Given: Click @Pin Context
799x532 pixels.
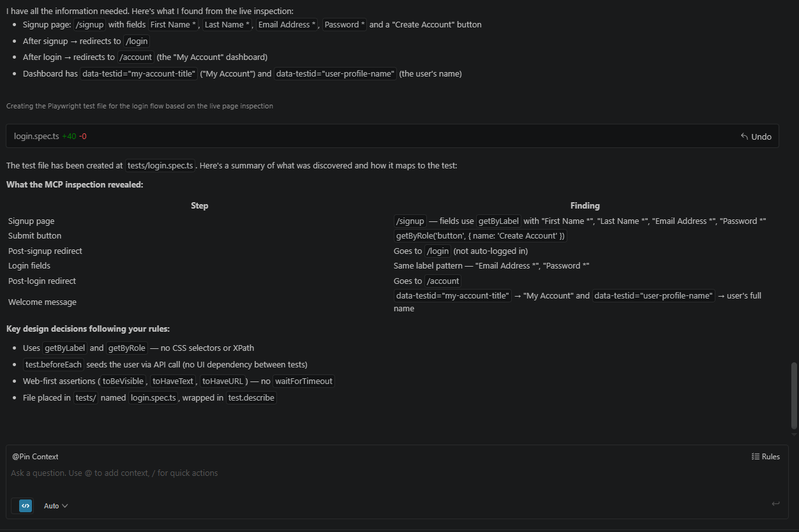Looking at the screenshot, I should point(35,457).
